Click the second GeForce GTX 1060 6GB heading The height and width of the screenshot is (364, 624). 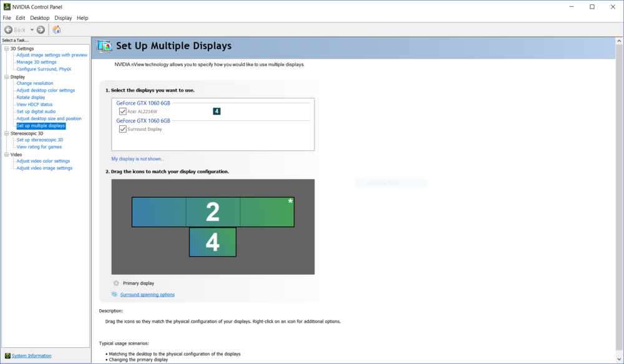point(144,121)
